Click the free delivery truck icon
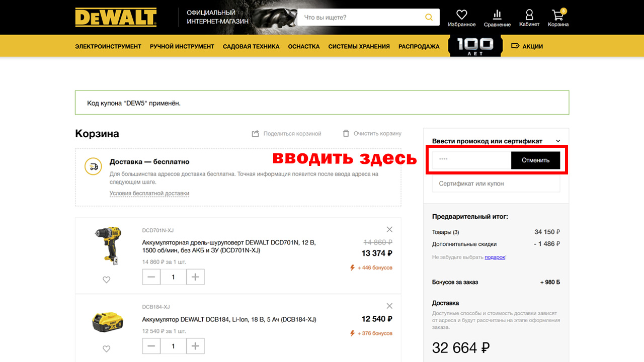The width and height of the screenshot is (644, 362). coord(93,166)
